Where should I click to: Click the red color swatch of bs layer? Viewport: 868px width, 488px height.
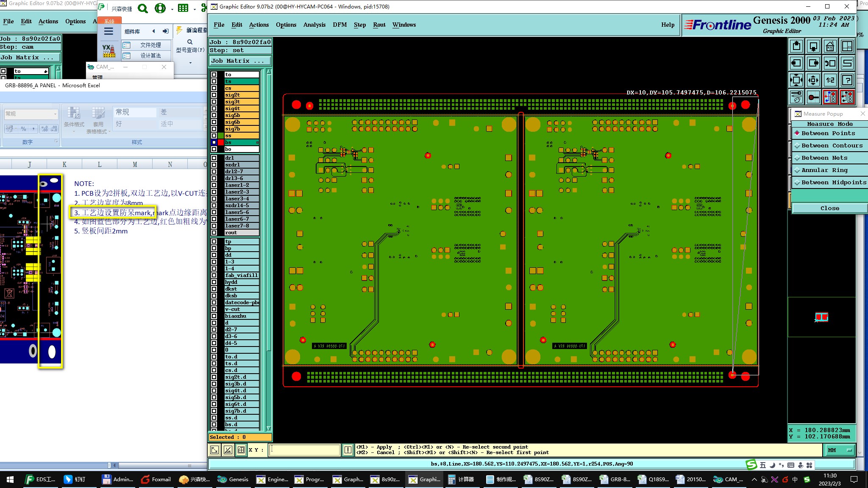pyautogui.click(x=221, y=142)
